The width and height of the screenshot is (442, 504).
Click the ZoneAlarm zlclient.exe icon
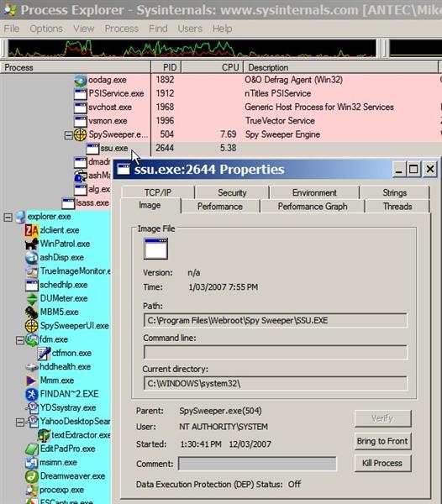tap(31, 230)
